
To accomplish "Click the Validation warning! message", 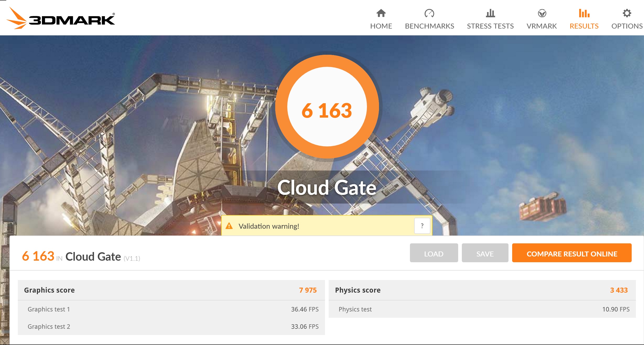I will (x=269, y=226).
